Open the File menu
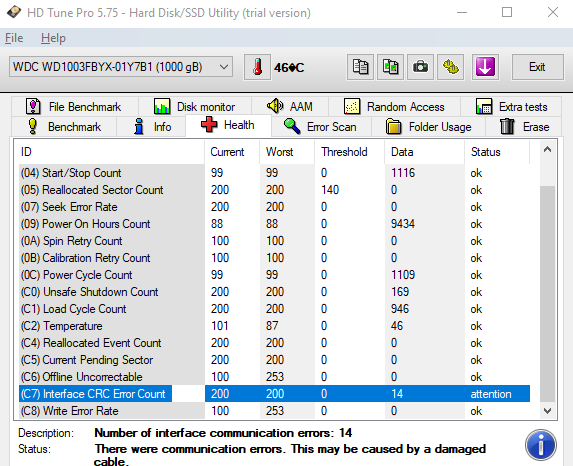Viewport: 573px width, 466px height. 14,38
